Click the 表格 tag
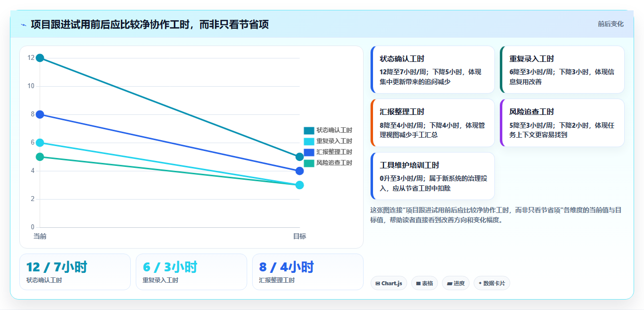The width and height of the screenshot is (644, 310). pyautogui.click(x=425, y=283)
